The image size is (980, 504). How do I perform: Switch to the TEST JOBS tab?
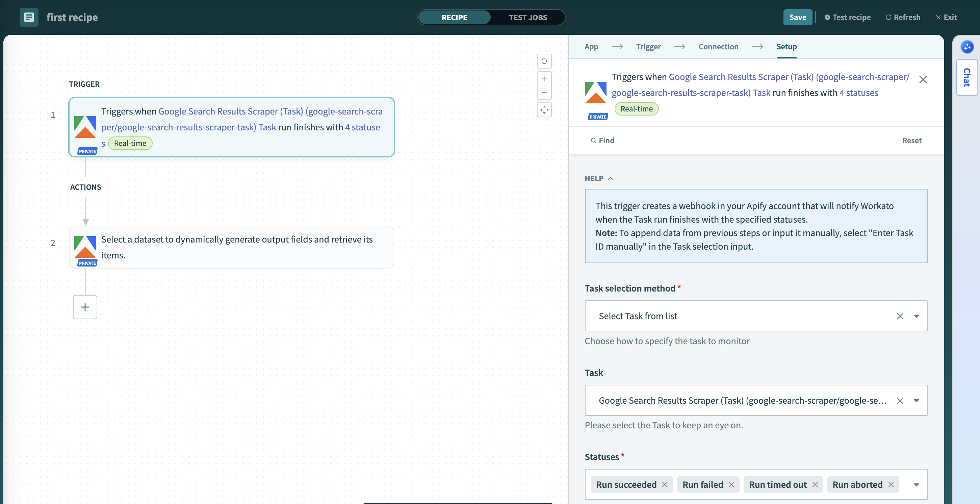(528, 17)
